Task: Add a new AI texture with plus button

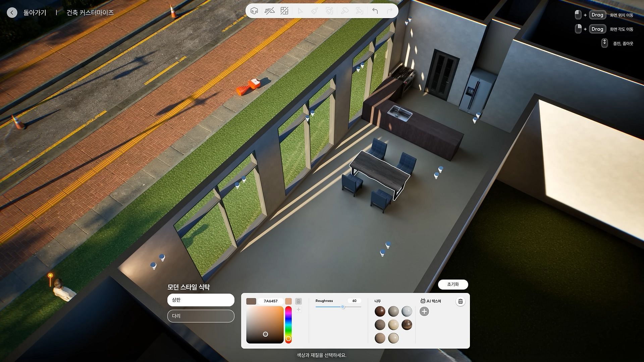Action: [x=424, y=311]
